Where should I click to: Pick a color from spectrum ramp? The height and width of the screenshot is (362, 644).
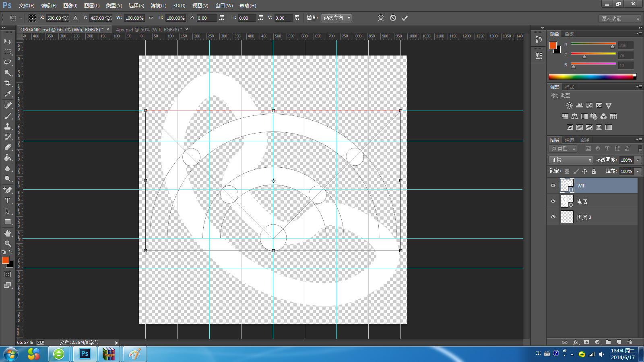(592, 76)
